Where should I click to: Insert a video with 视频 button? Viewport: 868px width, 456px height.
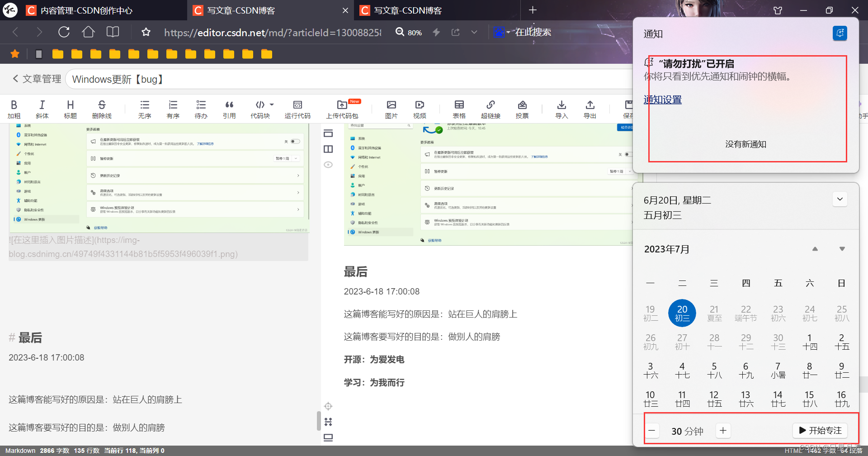(x=420, y=109)
